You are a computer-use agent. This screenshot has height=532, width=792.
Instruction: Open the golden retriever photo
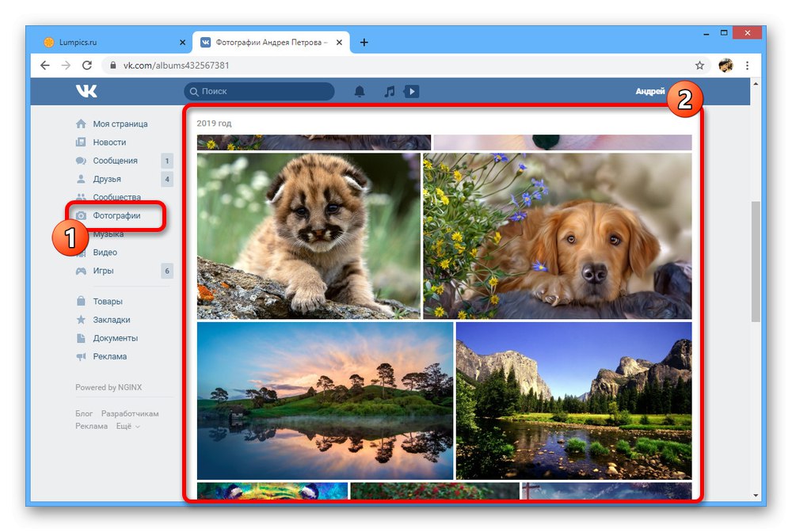tap(557, 236)
